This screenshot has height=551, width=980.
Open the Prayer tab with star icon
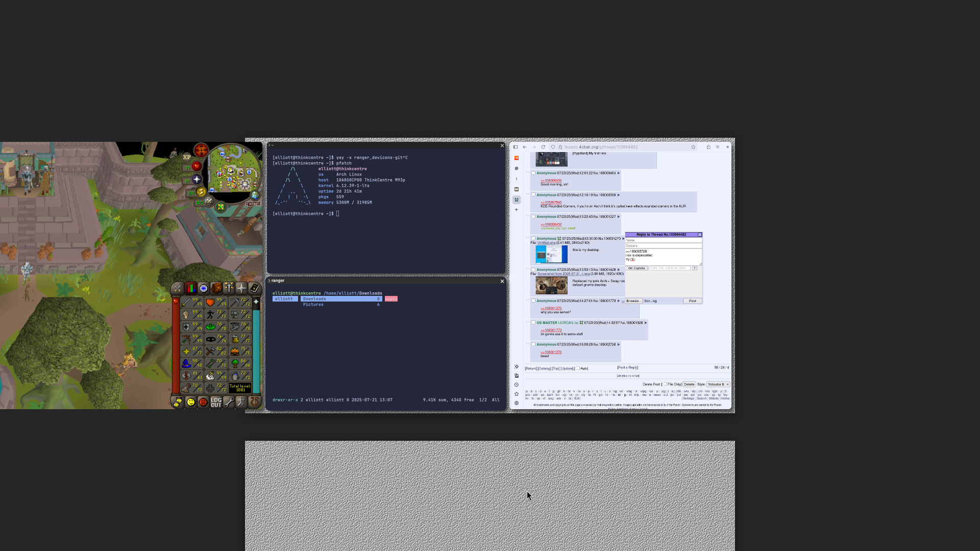pos(241,289)
